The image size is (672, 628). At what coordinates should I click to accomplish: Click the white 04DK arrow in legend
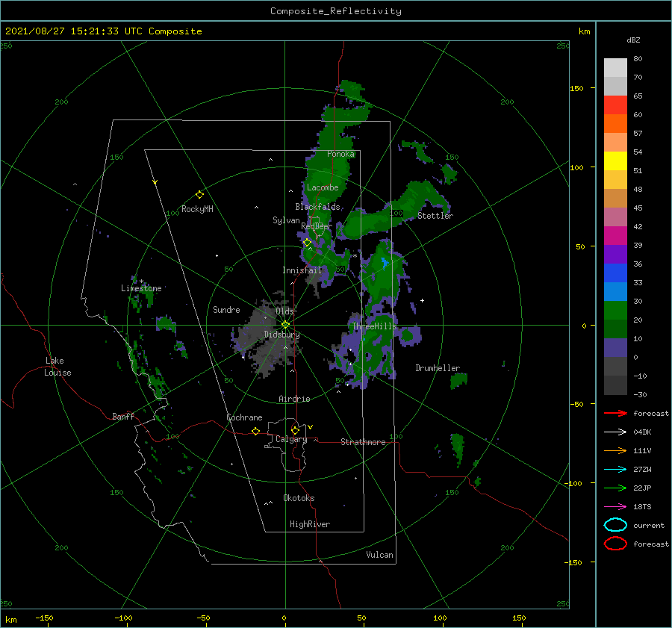[615, 432]
